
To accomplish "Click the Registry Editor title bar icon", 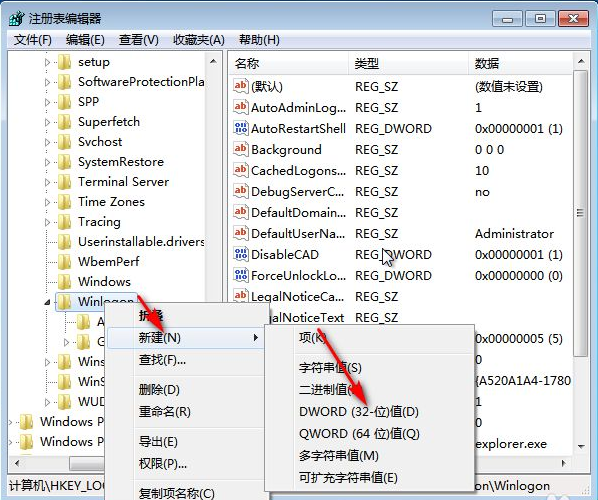I will pyautogui.click(x=16, y=18).
